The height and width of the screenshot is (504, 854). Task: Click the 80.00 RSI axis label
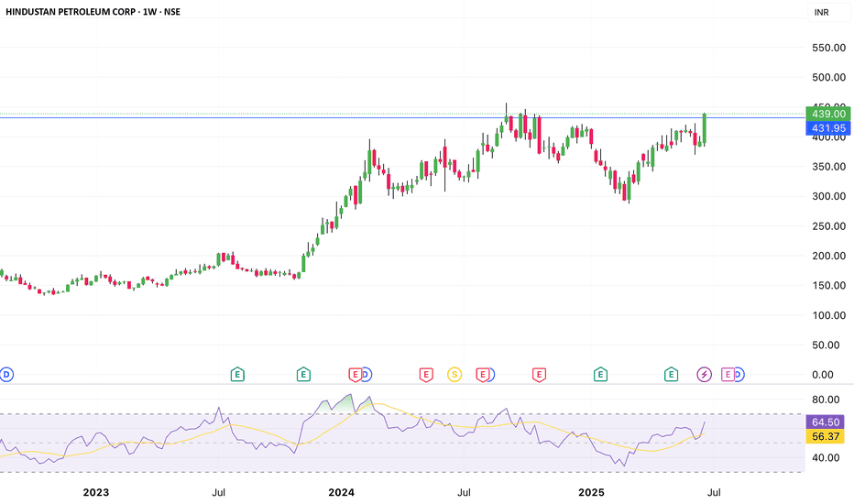pyautogui.click(x=826, y=400)
